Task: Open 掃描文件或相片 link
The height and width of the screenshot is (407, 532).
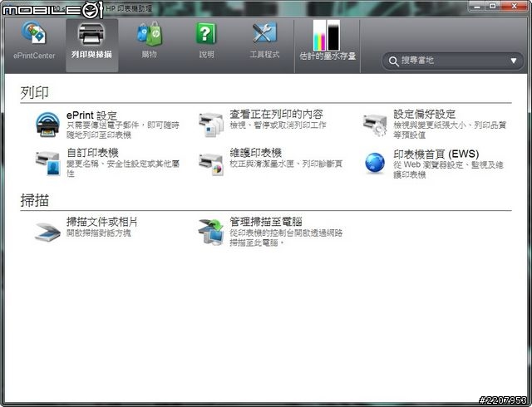Action: [101, 222]
